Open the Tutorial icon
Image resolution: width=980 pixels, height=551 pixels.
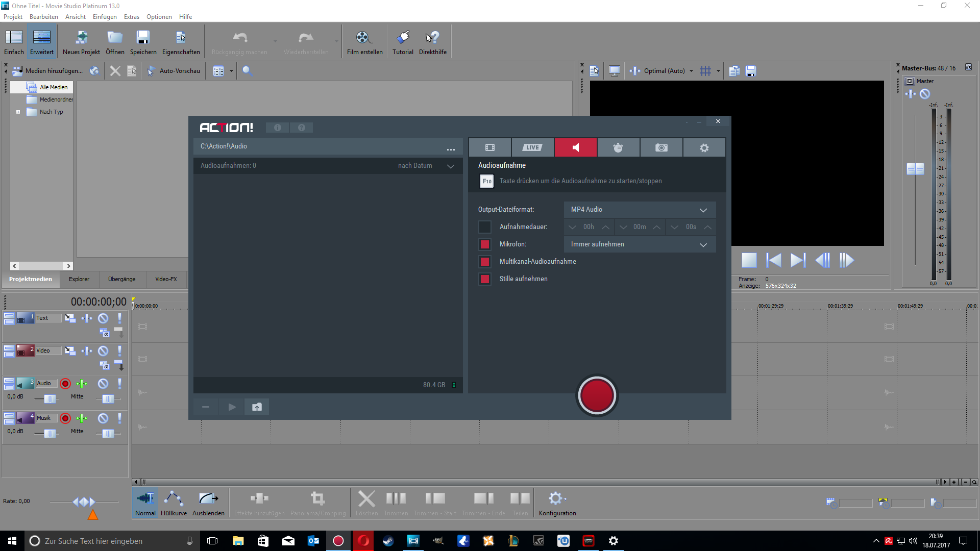point(403,42)
